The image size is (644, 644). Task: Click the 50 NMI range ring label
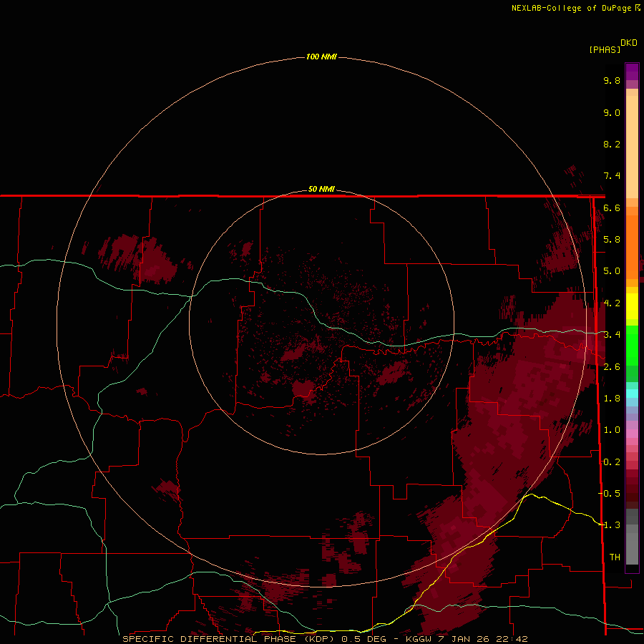coord(321,189)
